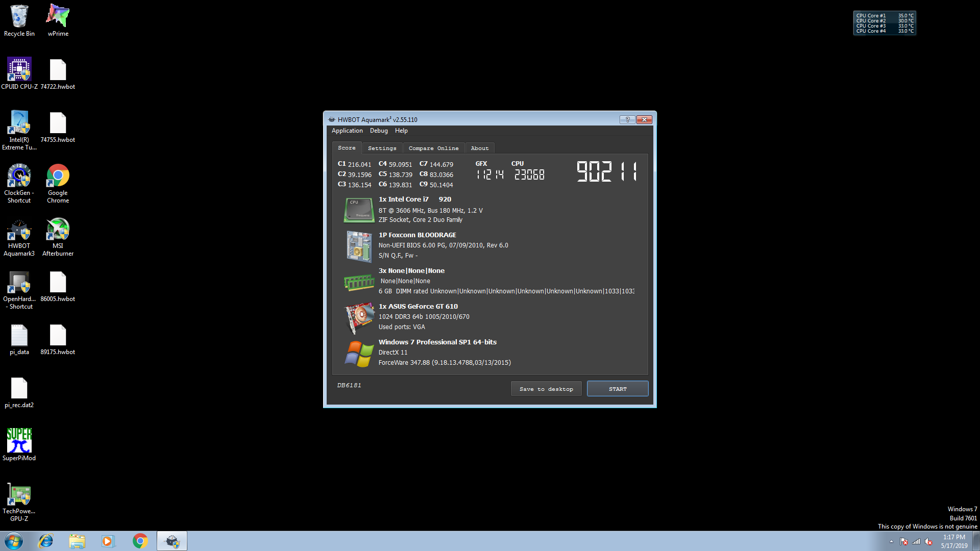Click the '1x ASUS GeForce GT 610' heading
Viewport: 980px width, 551px height.
418,306
